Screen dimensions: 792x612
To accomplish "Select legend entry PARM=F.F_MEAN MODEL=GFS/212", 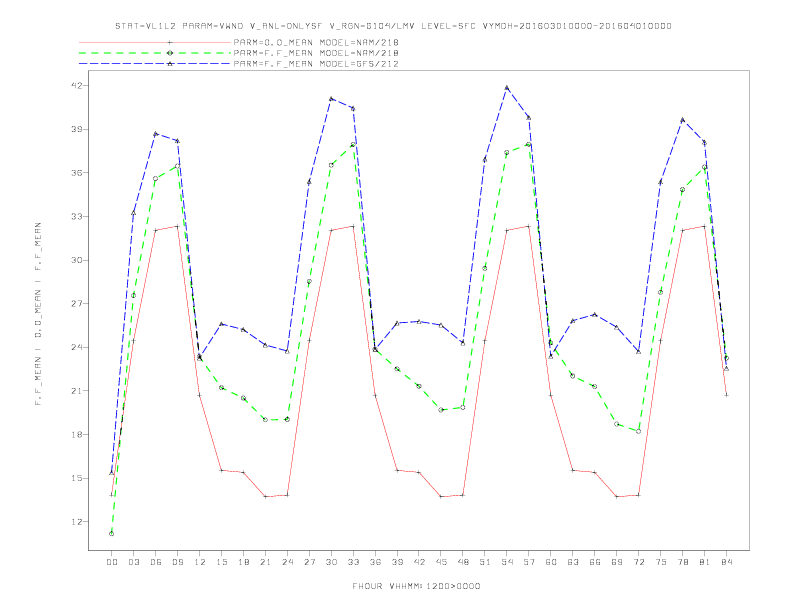I will click(x=316, y=64).
